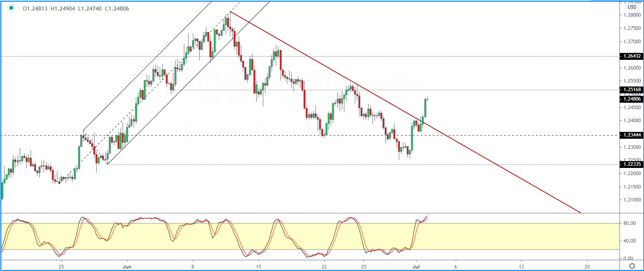Screen dimensions: 644x271
Task: Click the 22 date label
Action: coord(324,267)
